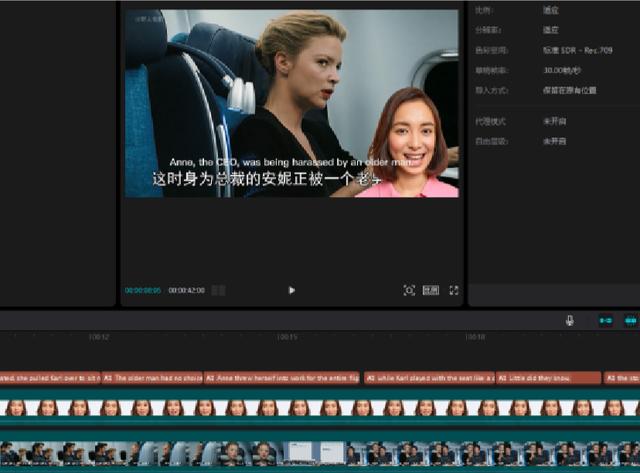
Task: Select the Chinese subtitle text in preview
Action: tap(266, 180)
